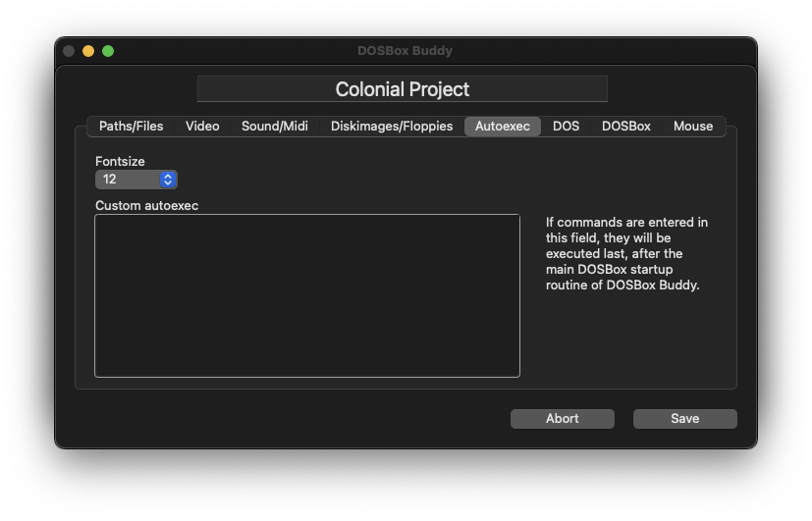This screenshot has width=812, height=521.
Task: Click the Colonial Project title field
Action: click(x=403, y=89)
